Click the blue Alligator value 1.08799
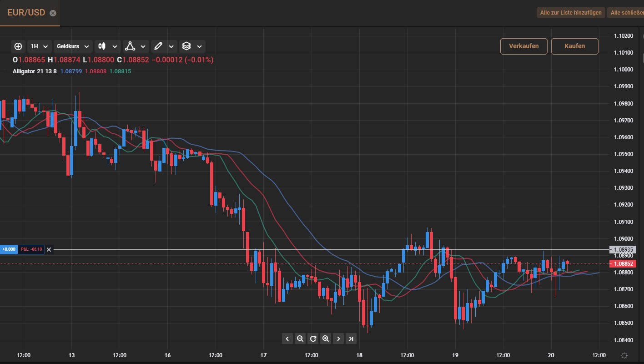 pos(71,71)
